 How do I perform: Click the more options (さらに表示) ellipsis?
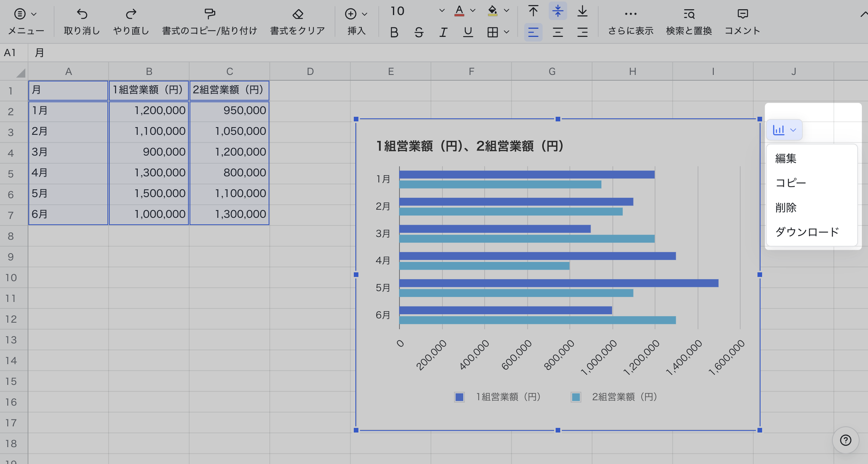coord(630,14)
